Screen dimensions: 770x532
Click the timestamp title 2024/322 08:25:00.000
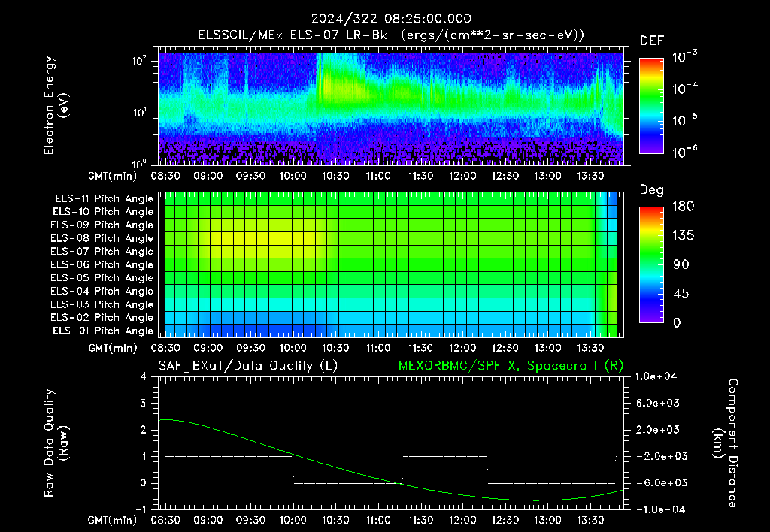click(x=391, y=19)
